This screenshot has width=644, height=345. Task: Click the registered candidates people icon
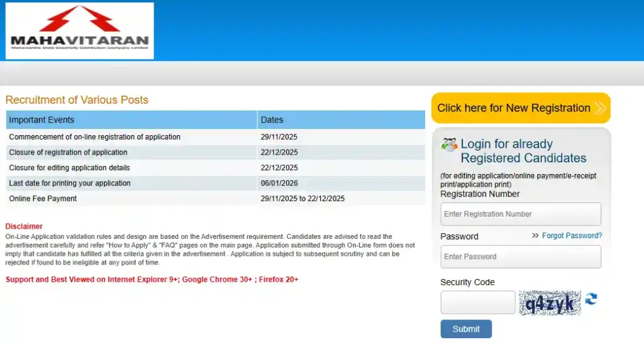pyautogui.click(x=449, y=145)
